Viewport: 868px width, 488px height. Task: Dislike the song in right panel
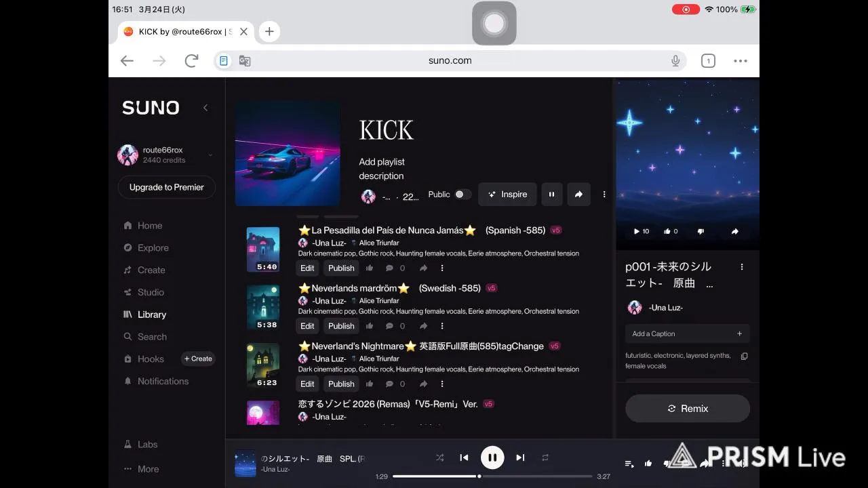click(x=701, y=231)
